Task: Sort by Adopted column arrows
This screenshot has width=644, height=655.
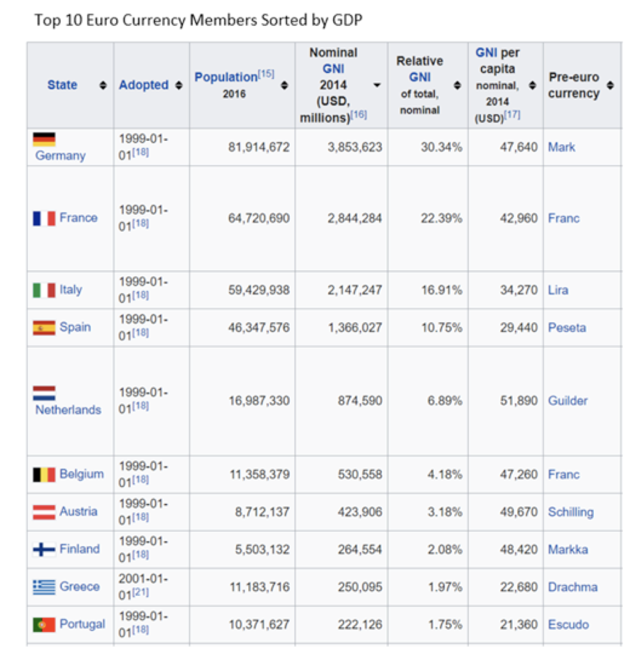Action: (179, 85)
